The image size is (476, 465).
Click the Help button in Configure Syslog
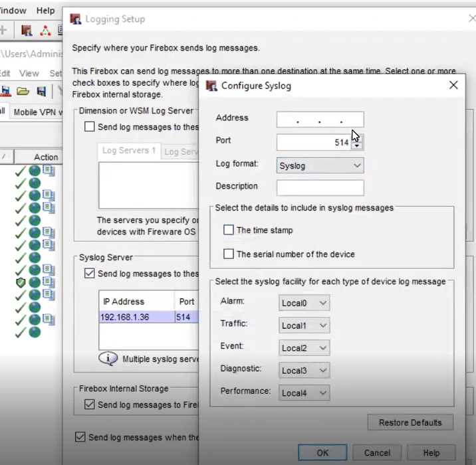point(431,452)
